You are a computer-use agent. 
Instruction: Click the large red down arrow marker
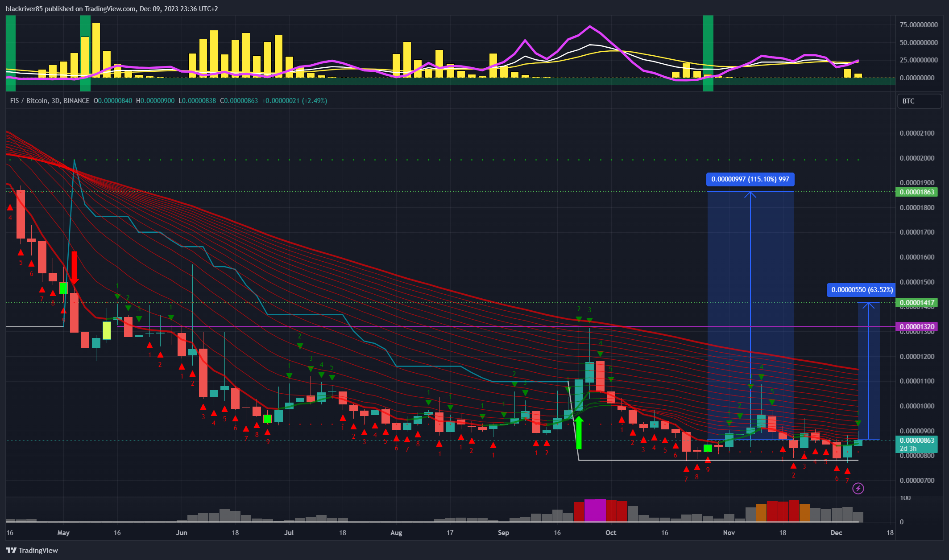tap(75, 268)
